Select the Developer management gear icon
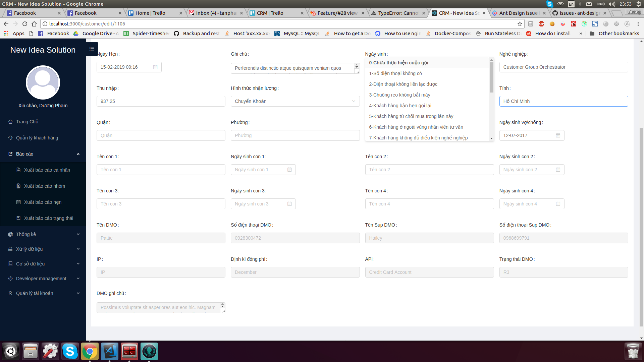This screenshot has width=644, height=362. coord(10,278)
